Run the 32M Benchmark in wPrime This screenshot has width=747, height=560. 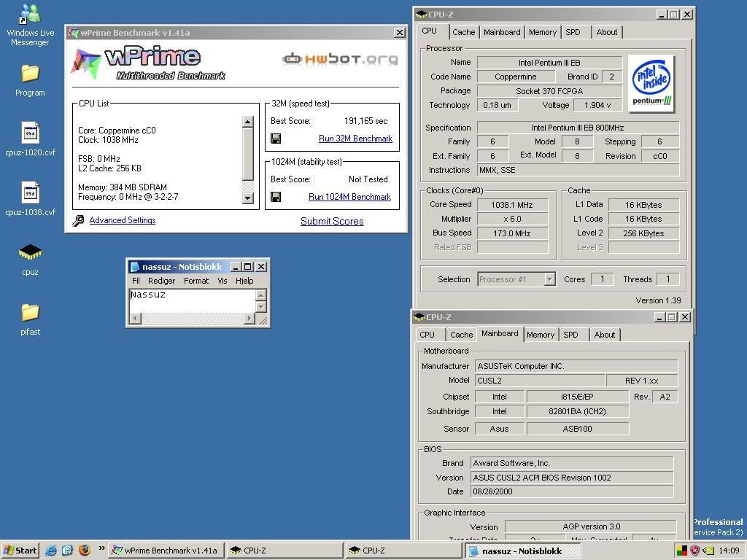(x=355, y=139)
